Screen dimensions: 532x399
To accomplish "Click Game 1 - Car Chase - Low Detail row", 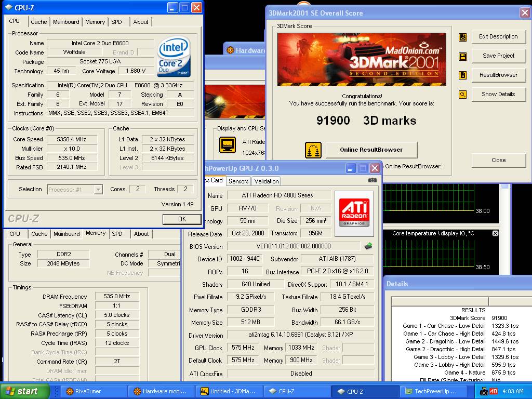I will [460, 326].
